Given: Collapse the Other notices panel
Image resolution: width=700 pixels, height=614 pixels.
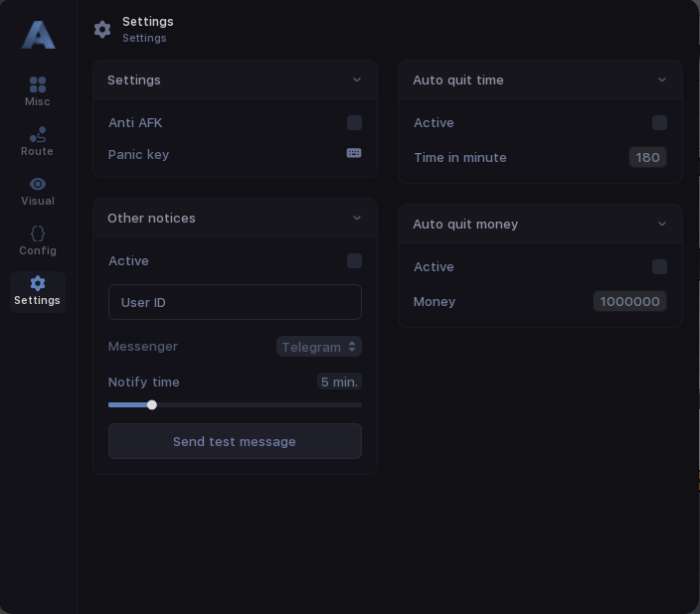Looking at the screenshot, I should (x=357, y=219).
